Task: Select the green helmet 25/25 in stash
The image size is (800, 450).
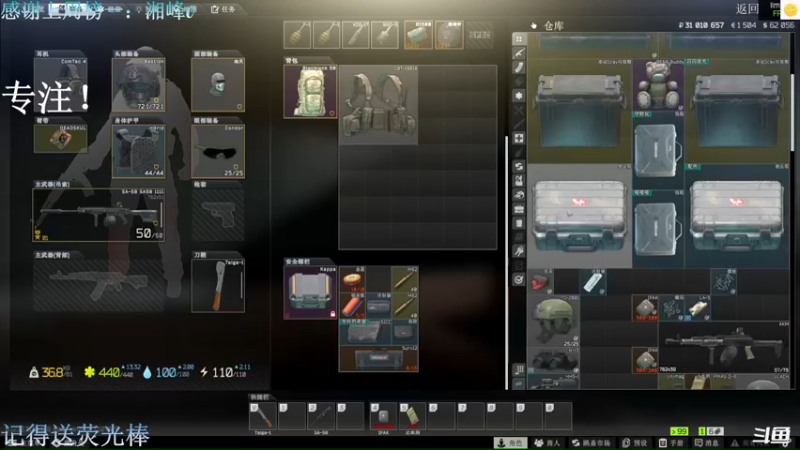Action: point(554,321)
